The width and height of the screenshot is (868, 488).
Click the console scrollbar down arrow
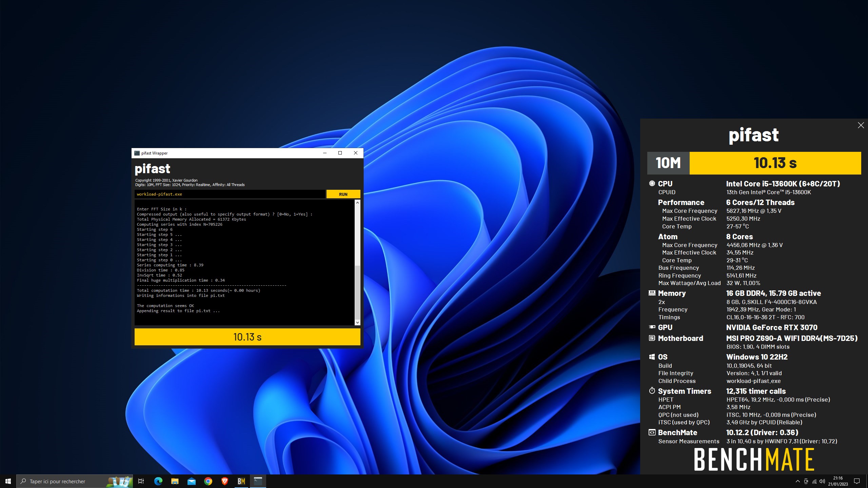click(x=357, y=323)
